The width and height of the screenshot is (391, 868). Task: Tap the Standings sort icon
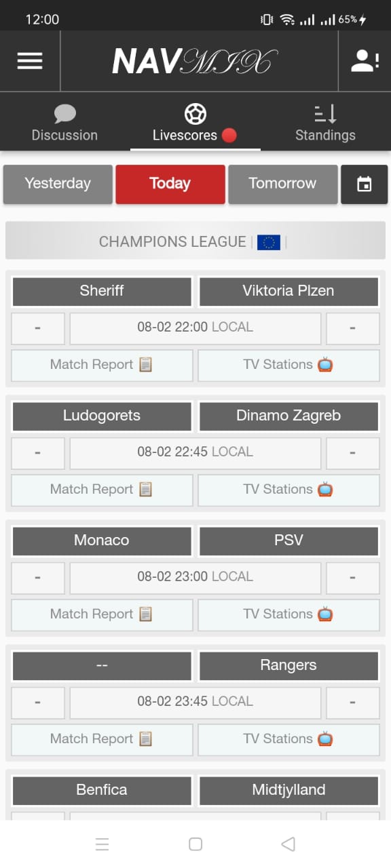coord(325,113)
